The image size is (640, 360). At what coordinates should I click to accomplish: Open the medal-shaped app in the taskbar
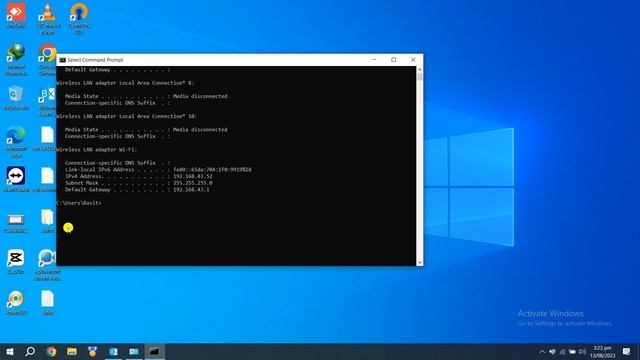click(93, 351)
